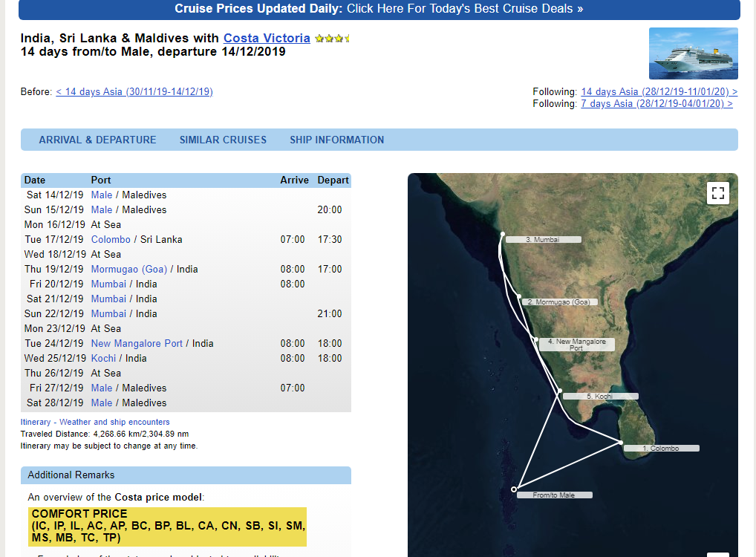Open the cruise ship thumbnail photo

[x=694, y=53]
